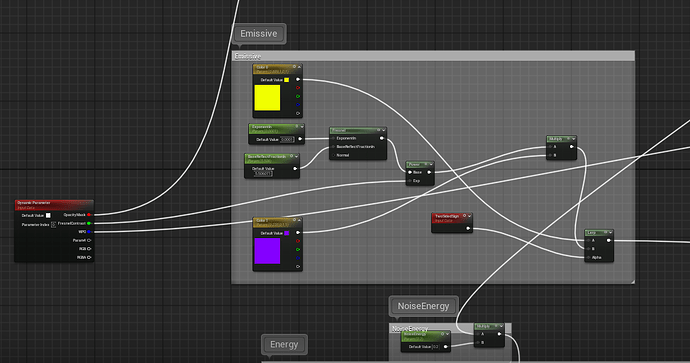Click the yellow Color node's red channel pin

click(x=298, y=88)
